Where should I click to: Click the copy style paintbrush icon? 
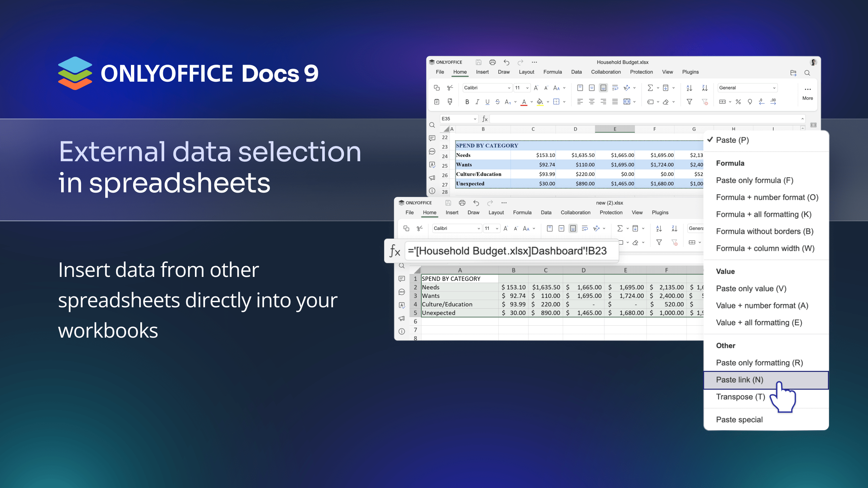450,102
